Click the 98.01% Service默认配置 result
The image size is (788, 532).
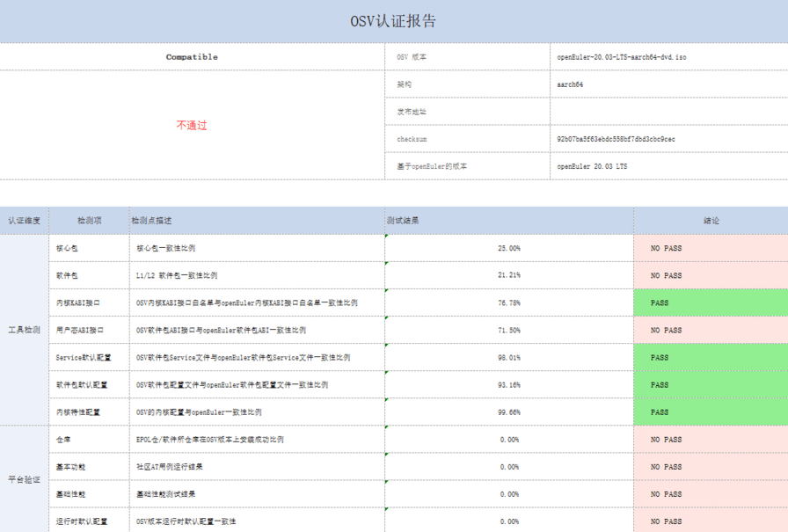coord(508,358)
